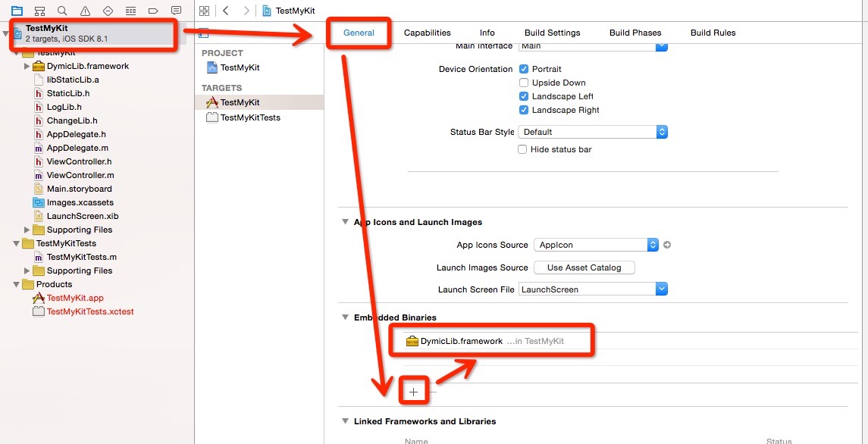868x444 pixels.
Task: Open the Capabilities tab
Action: coord(427,33)
